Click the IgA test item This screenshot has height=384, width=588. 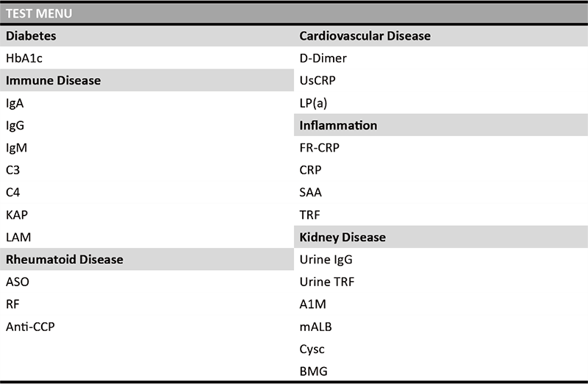click(15, 103)
